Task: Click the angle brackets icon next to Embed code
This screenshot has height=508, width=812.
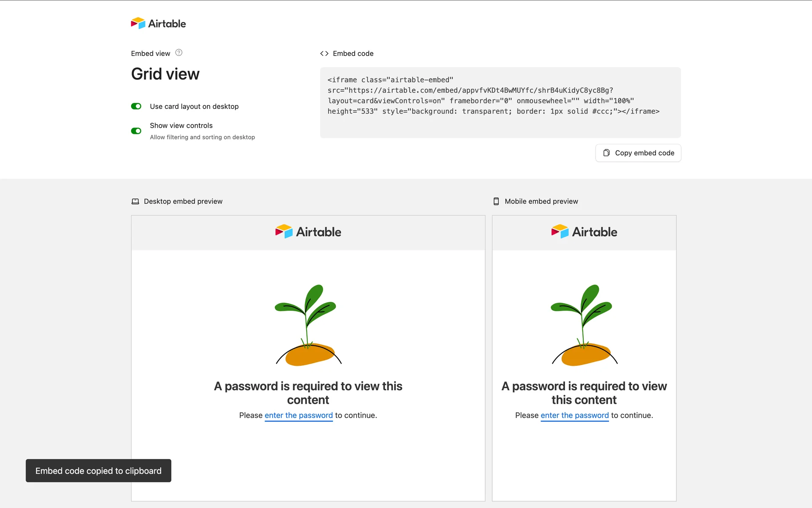Action: [324, 53]
